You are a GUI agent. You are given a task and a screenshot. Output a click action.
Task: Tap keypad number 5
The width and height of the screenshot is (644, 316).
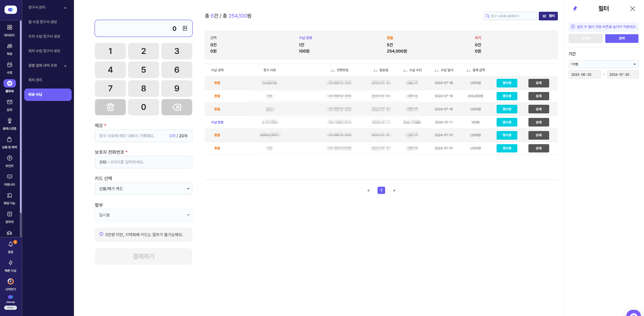click(144, 70)
